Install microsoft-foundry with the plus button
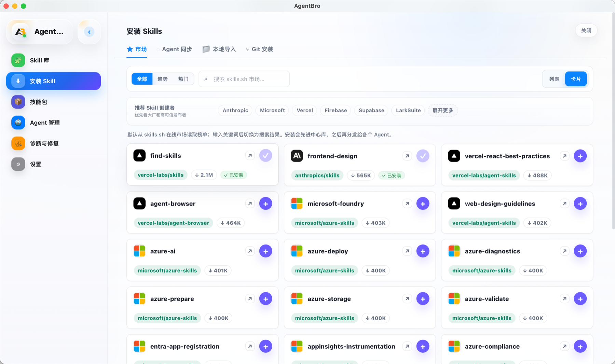This screenshot has width=615, height=364. pyautogui.click(x=423, y=204)
